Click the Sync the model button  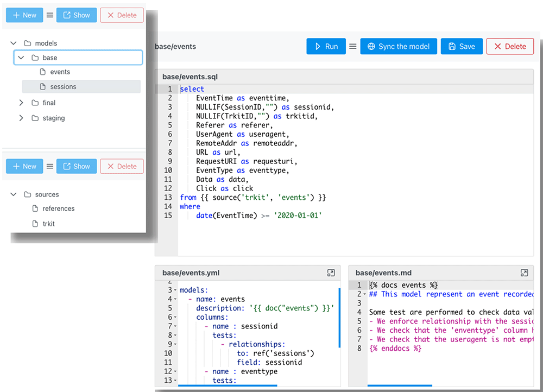pos(399,47)
